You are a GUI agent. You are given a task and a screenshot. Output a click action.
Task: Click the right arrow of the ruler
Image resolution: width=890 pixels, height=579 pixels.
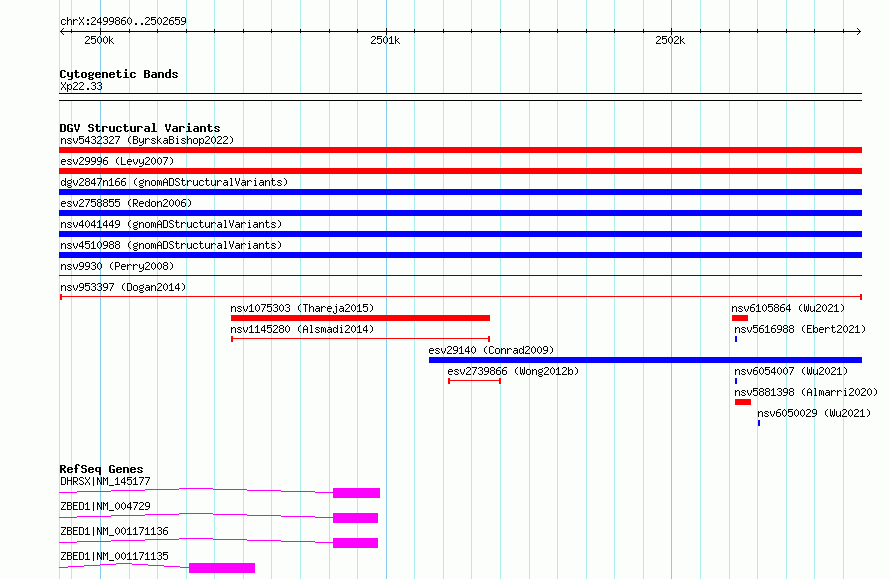tap(858, 32)
